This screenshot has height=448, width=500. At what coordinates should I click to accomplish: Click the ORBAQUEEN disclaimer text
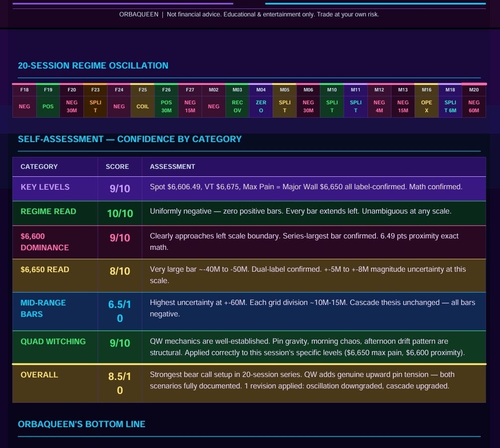coord(249,14)
